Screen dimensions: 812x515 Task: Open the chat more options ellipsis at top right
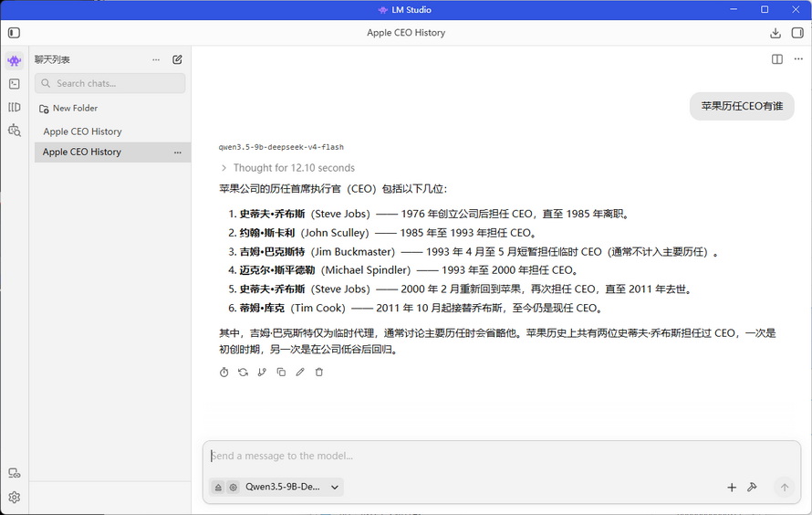click(798, 59)
